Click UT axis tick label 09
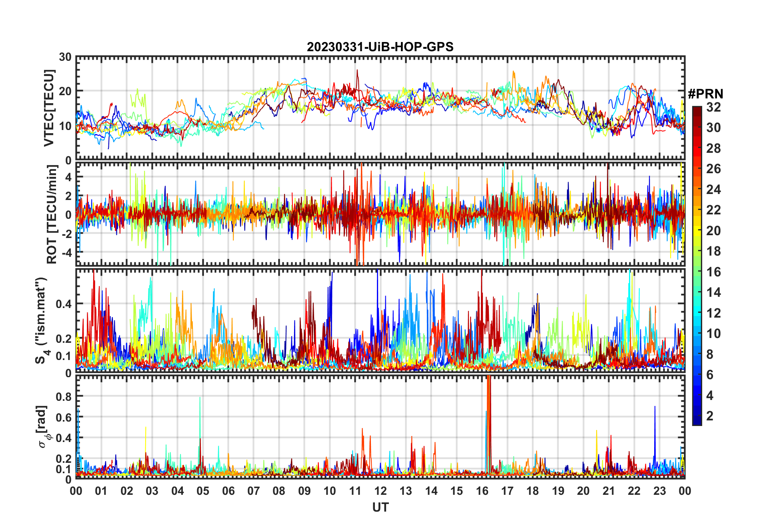761x532 pixels. click(304, 491)
